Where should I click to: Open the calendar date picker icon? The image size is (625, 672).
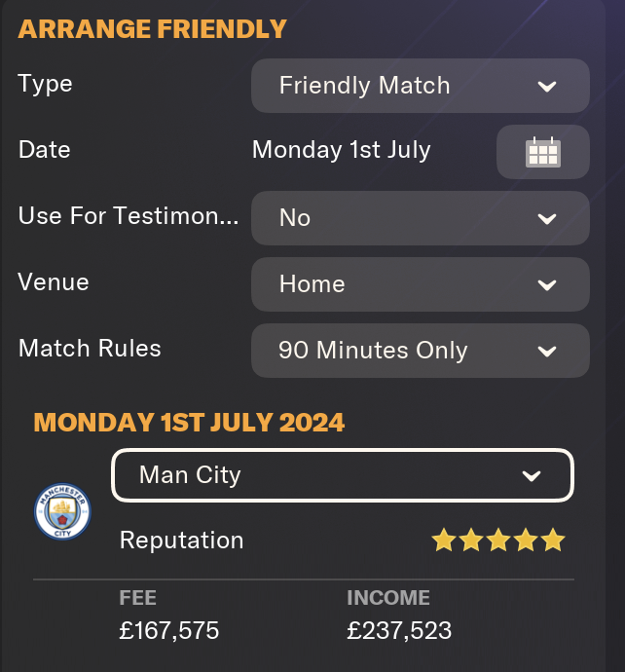[543, 152]
